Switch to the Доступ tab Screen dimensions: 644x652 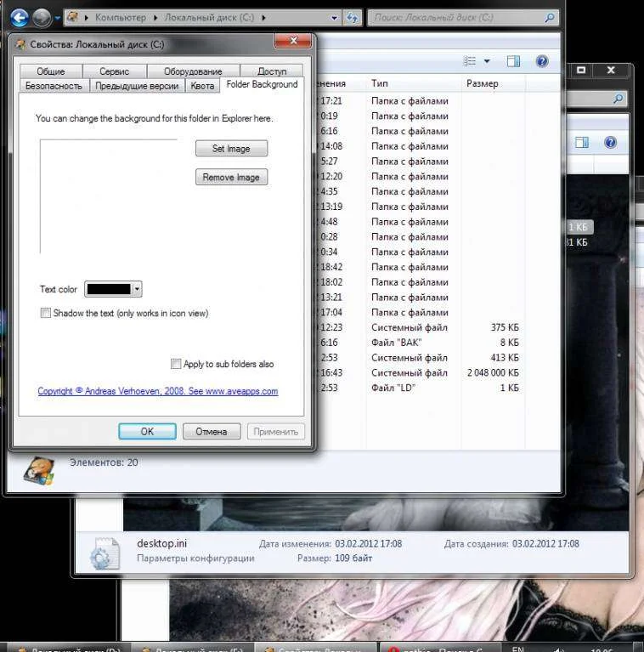point(272,71)
